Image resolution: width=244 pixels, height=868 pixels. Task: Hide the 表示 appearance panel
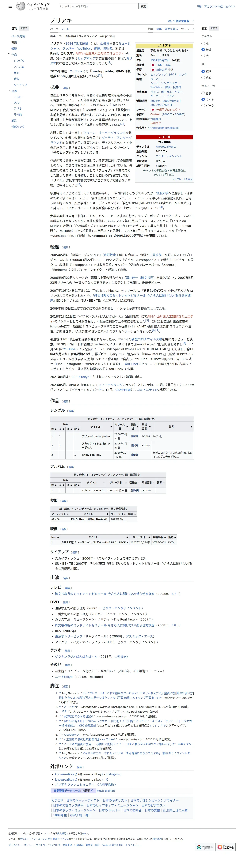(x=214, y=28)
